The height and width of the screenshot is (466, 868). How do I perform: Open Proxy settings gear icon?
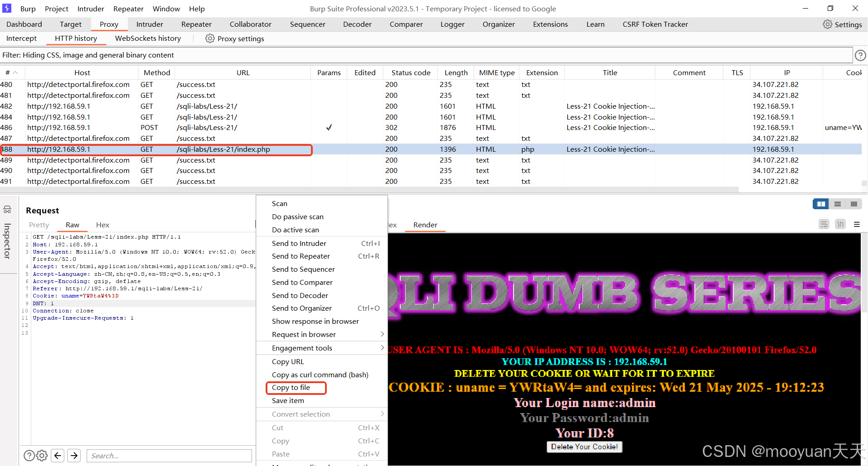click(x=210, y=38)
